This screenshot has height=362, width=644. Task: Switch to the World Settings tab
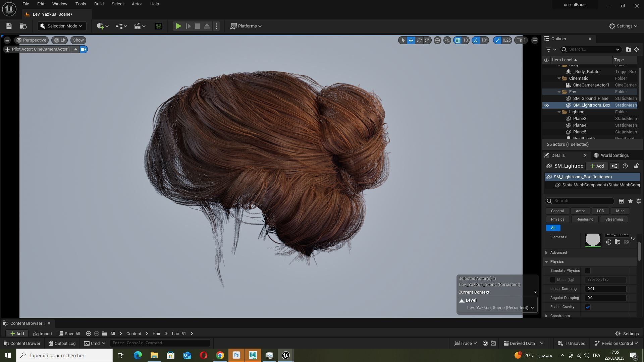tap(611, 156)
